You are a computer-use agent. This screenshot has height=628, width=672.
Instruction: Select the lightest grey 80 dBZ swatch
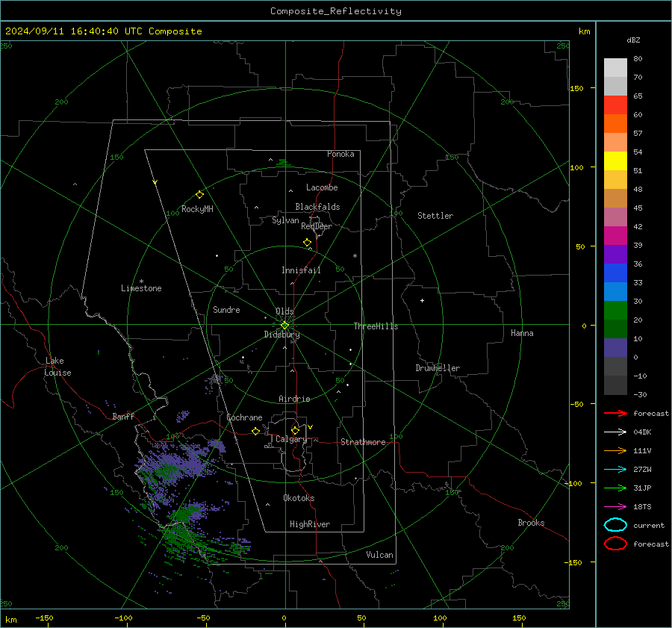tap(615, 68)
